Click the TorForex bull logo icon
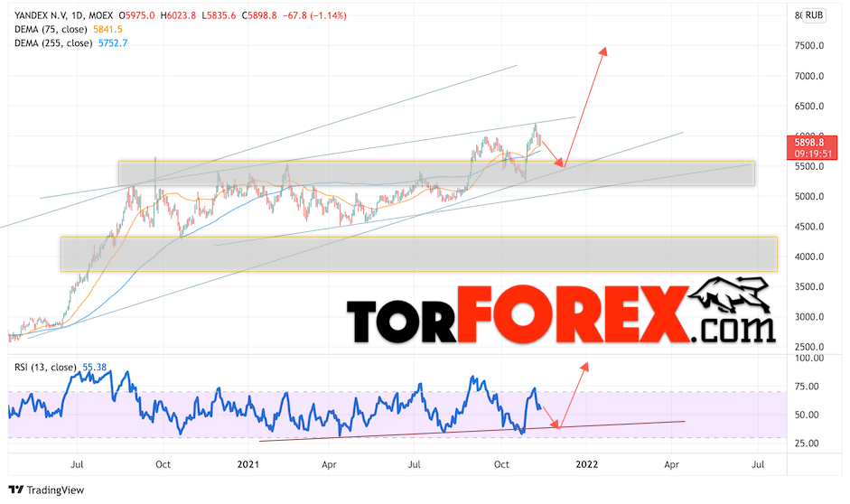The image size is (850, 504). [729, 295]
